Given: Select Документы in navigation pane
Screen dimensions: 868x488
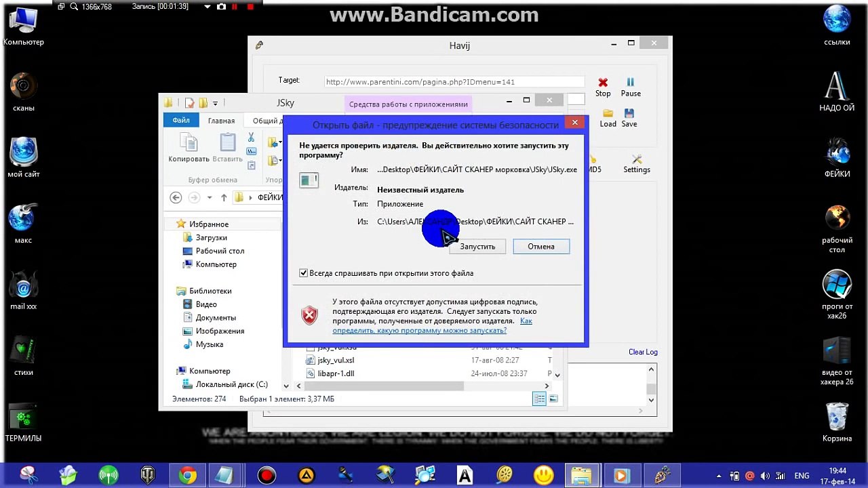Looking at the screenshot, I should [216, 317].
